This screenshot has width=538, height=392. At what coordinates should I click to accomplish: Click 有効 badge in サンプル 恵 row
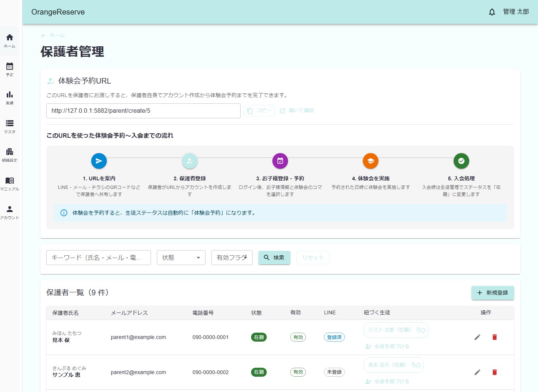[298, 372]
